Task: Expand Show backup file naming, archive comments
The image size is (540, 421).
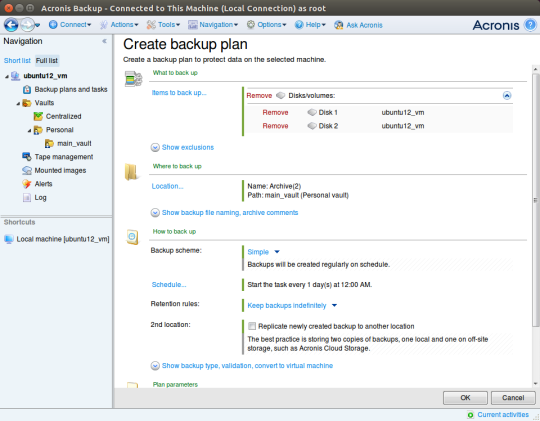Action: [x=225, y=213]
